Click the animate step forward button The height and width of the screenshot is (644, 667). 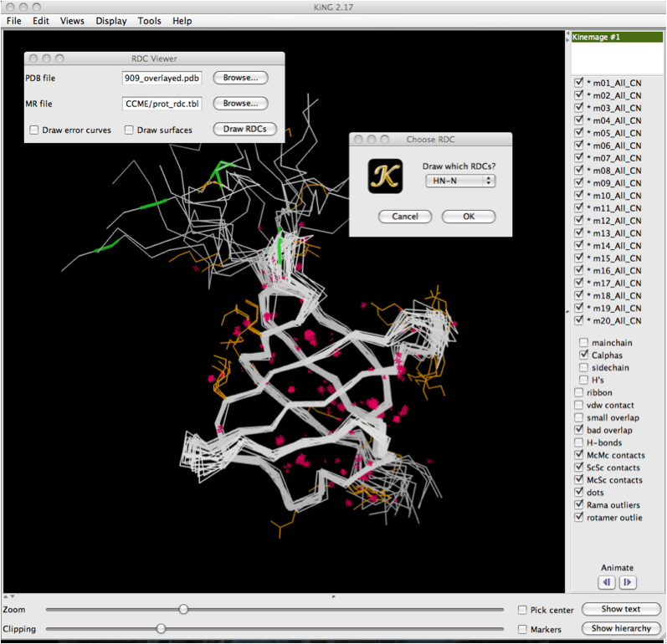tap(627, 582)
